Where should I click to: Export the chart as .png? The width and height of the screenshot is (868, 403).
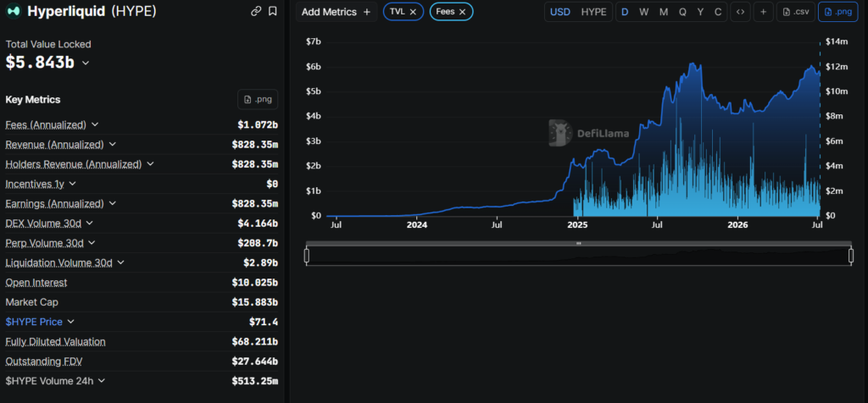coord(837,12)
